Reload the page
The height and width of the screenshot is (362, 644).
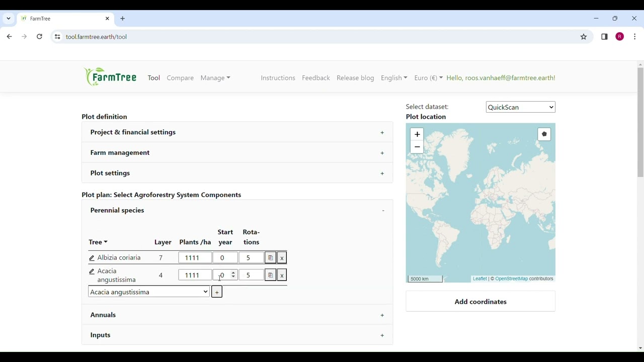(39, 37)
